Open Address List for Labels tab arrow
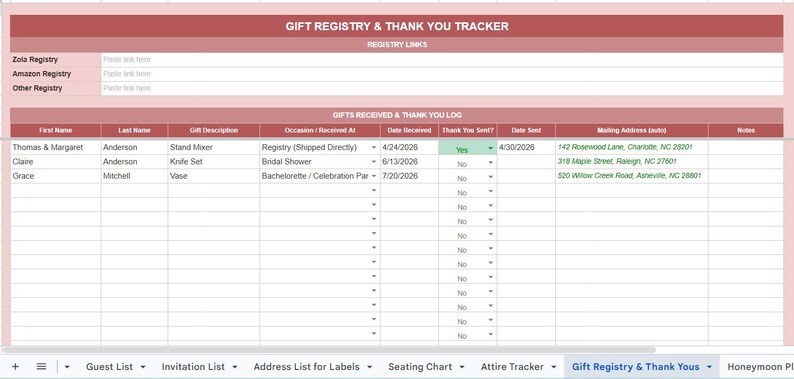 [x=370, y=367]
